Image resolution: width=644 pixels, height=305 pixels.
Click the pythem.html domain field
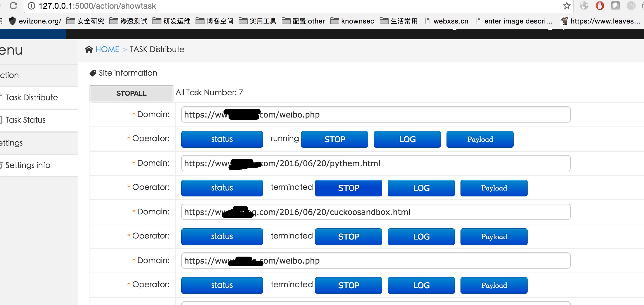[375, 163]
